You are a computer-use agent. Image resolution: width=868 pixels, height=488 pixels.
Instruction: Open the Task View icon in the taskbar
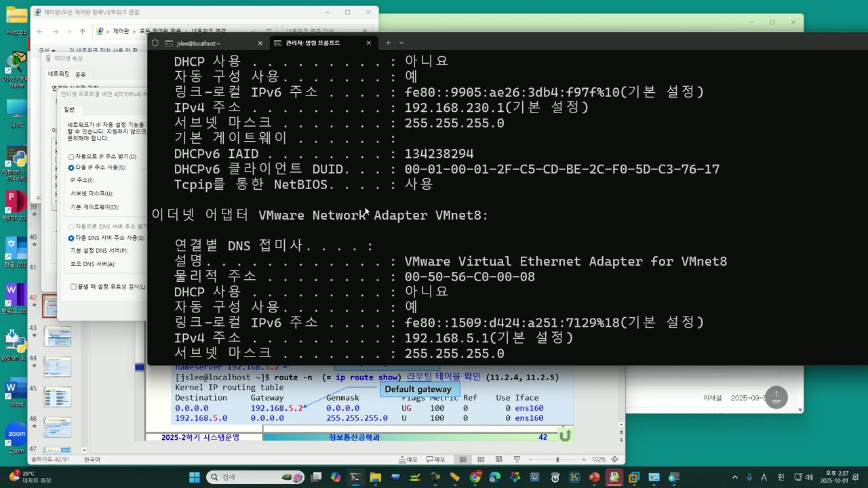tap(315, 477)
